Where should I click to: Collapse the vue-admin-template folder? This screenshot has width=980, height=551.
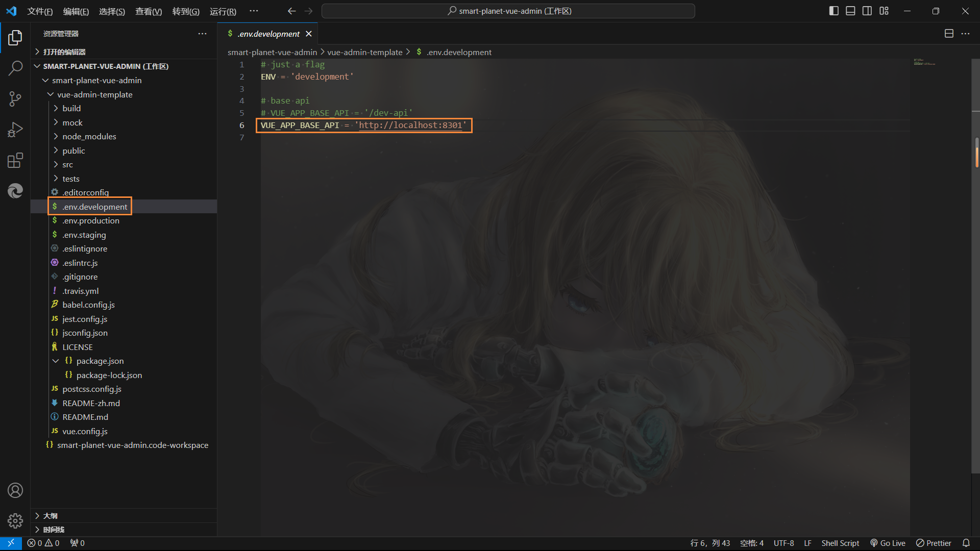coord(94,94)
